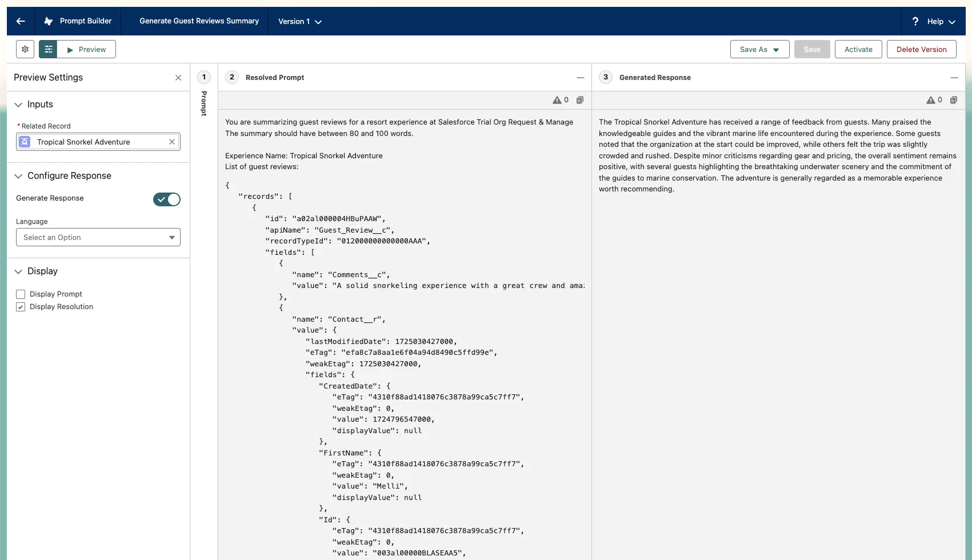Uncheck the Display Resolution checkbox
Image resolution: width=972 pixels, height=560 pixels.
click(x=21, y=307)
